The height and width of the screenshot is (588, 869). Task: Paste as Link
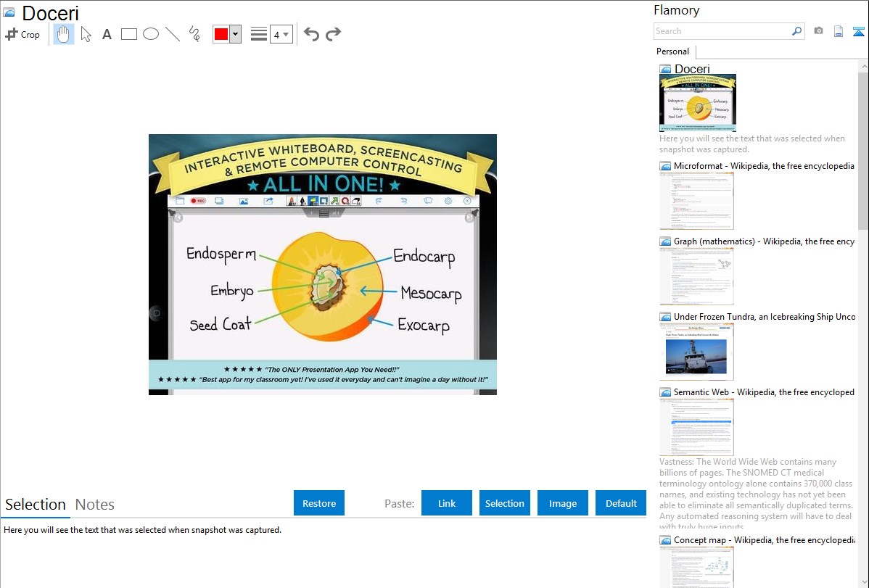coord(447,503)
